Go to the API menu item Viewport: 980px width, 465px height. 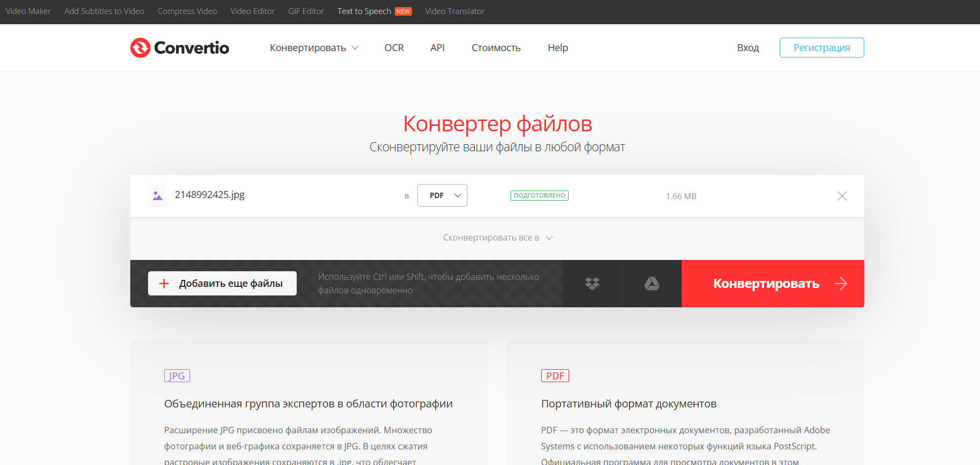coord(437,48)
